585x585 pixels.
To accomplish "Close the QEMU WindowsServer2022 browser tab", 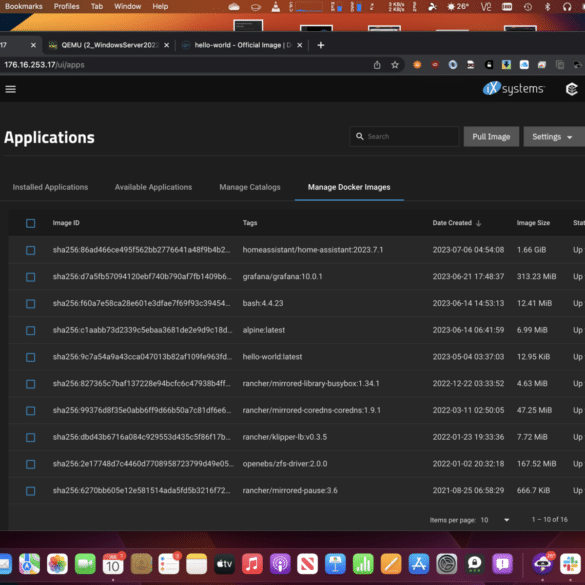I will click(166, 45).
